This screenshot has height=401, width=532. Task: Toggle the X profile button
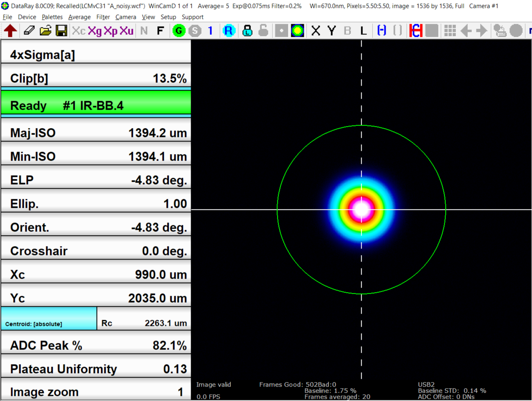tap(316, 31)
